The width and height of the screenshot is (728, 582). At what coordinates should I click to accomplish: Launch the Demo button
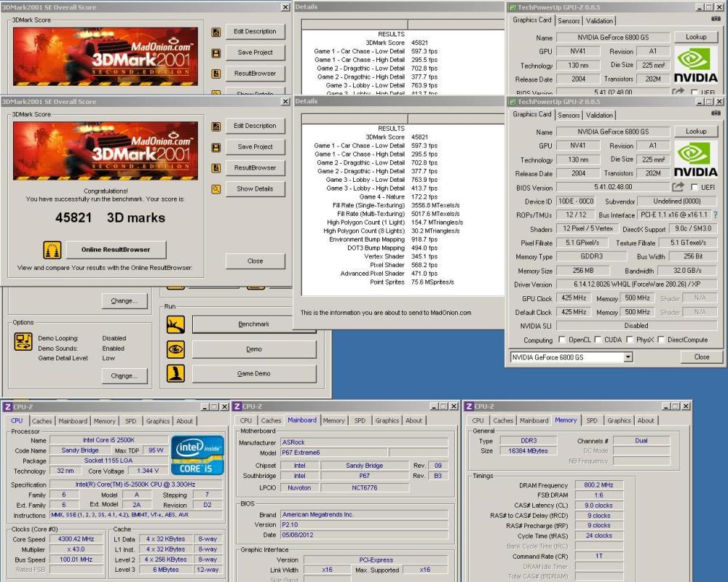click(x=253, y=349)
